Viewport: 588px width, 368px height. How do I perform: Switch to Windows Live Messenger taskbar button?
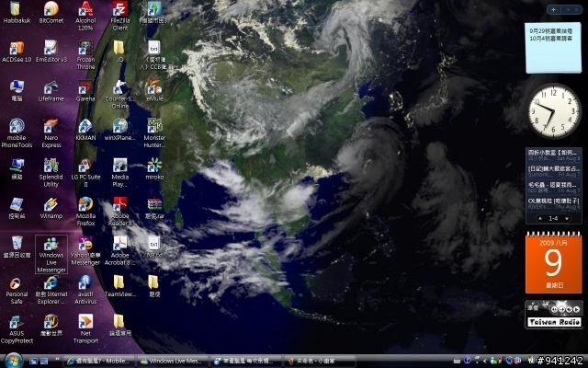(x=173, y=361)
